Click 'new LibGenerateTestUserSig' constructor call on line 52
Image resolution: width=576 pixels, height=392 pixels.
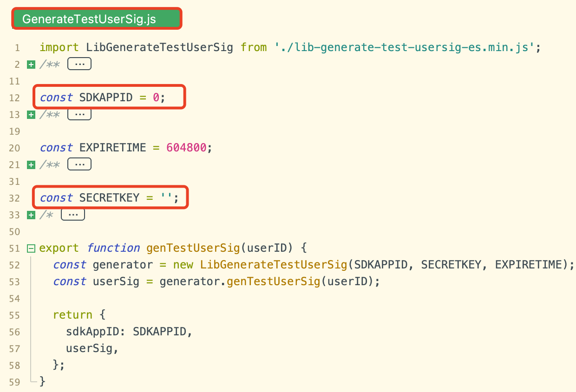260,265
